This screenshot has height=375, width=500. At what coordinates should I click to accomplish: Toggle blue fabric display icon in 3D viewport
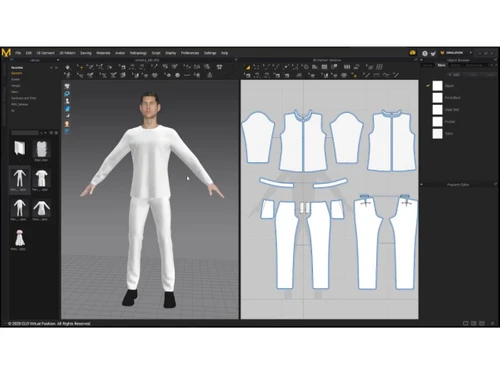click(67, 109)
